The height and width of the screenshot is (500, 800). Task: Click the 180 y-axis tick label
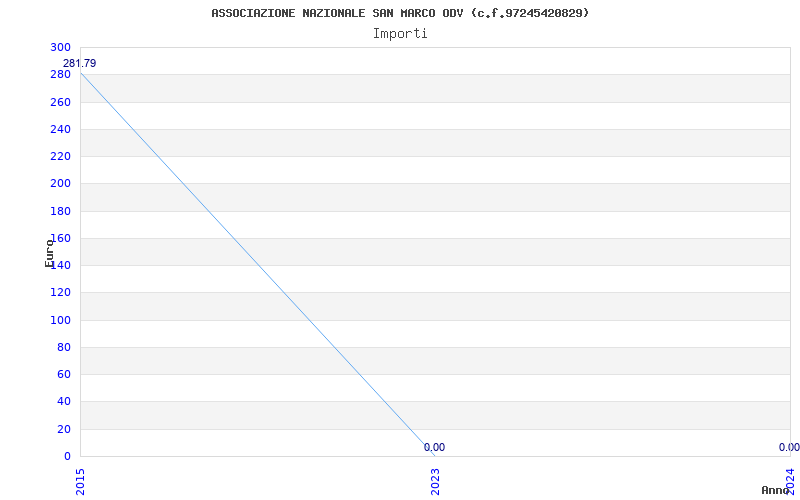tap(60, 211)
